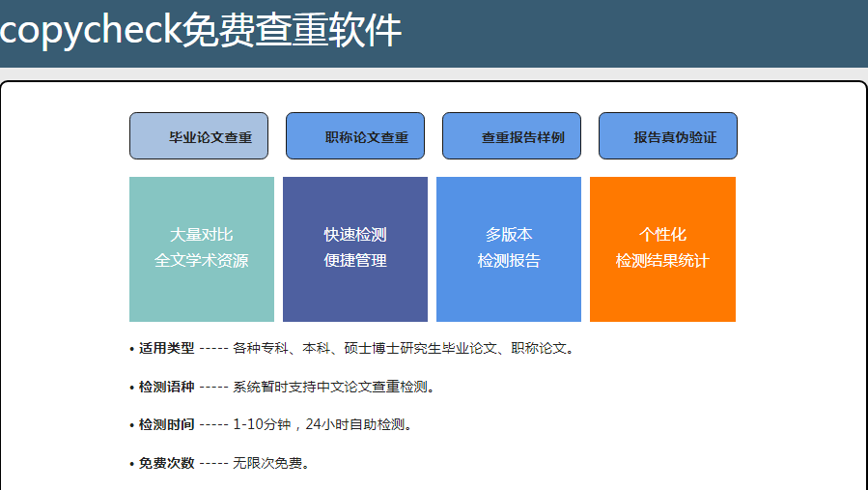
Task: Select the 大量对比 全文学术资源 tile
Action: (x=202, y=249)
